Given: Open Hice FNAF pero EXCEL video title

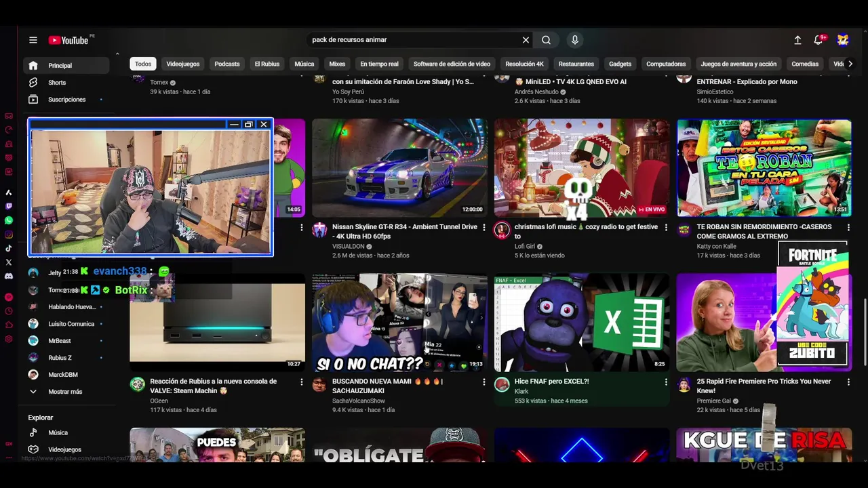Looking at the screenshot, I should click(x=552, y=382).
